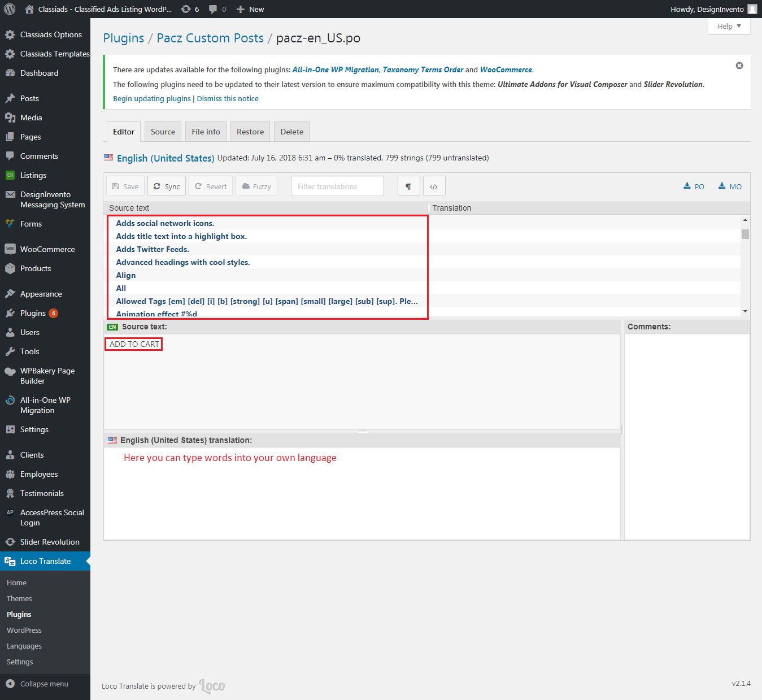The width and height of the screenshot is (762, 700).
Task: Open the Products menu
Action: coord(45,268)
